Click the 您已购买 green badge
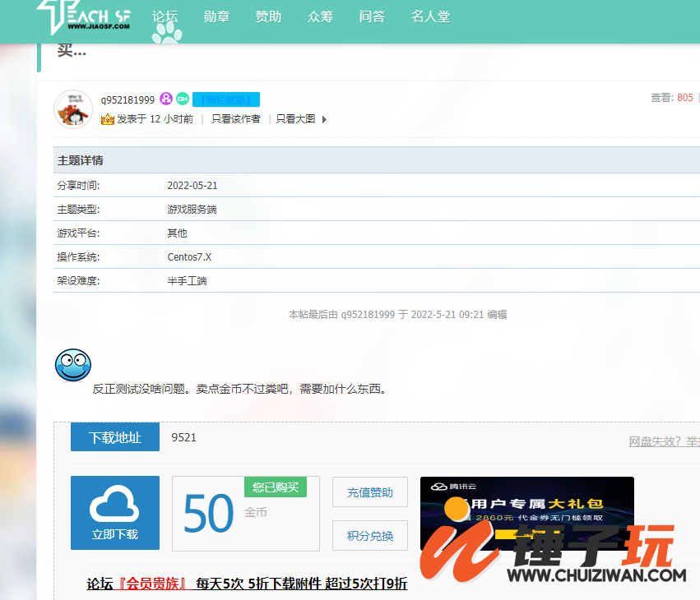 pos(276,487)
